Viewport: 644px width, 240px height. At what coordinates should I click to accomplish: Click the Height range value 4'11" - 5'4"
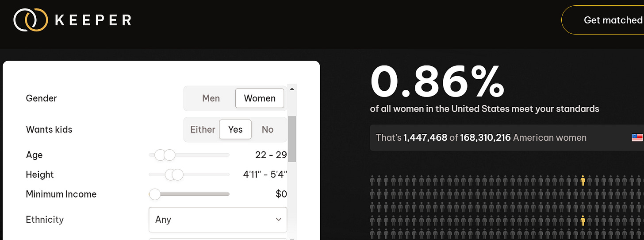point(265,174)
